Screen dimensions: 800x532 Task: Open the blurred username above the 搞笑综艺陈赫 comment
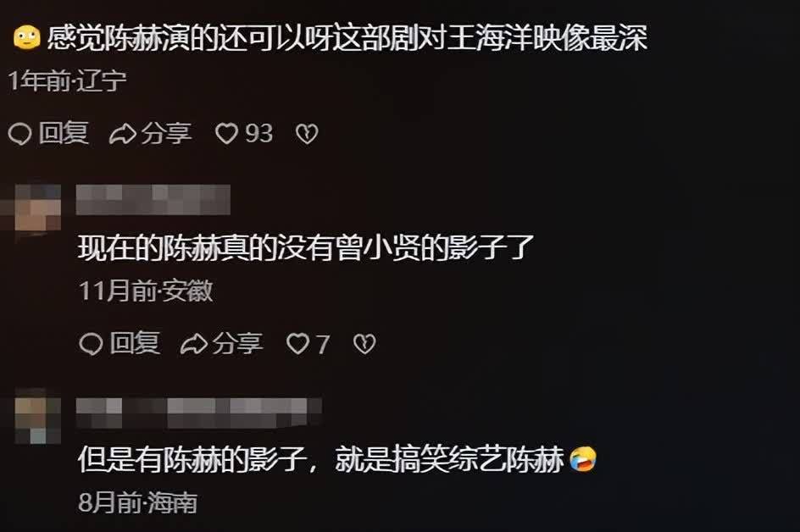(x=199, y=413)
